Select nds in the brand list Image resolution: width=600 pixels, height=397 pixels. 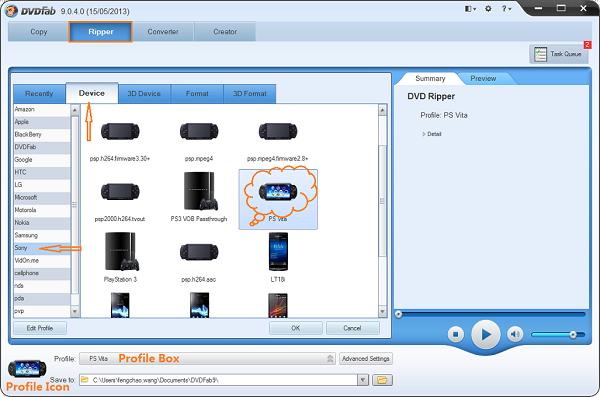pyautogui.click(x=42, y=286)
